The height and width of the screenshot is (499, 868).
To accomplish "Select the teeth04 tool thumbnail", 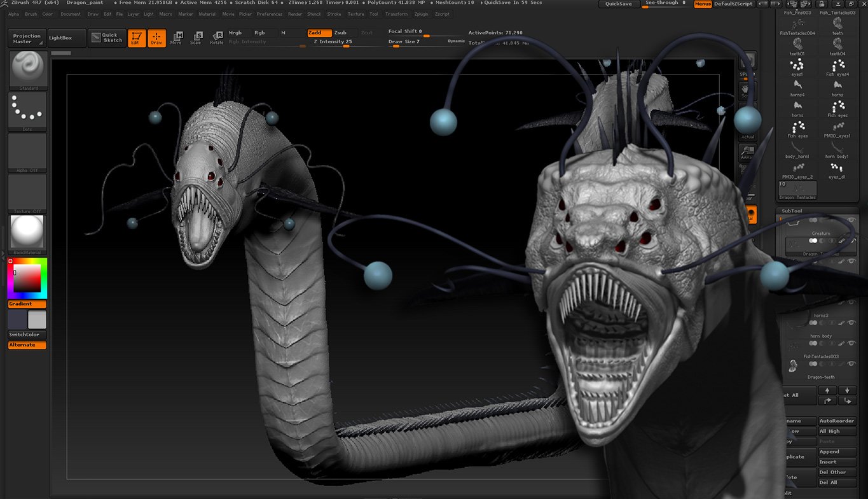I will tap(837, 46).
